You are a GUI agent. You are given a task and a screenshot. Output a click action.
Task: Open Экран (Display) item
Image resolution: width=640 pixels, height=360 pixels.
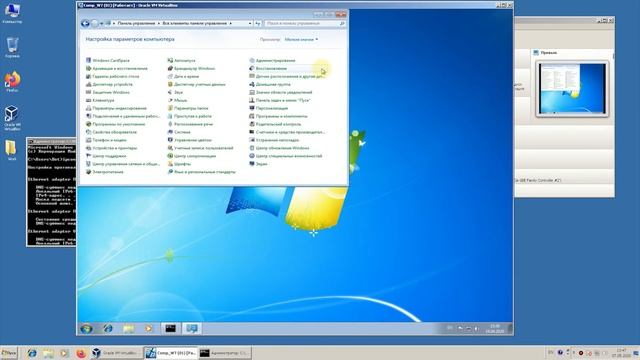pyautogui.click(x=258, y=164)
